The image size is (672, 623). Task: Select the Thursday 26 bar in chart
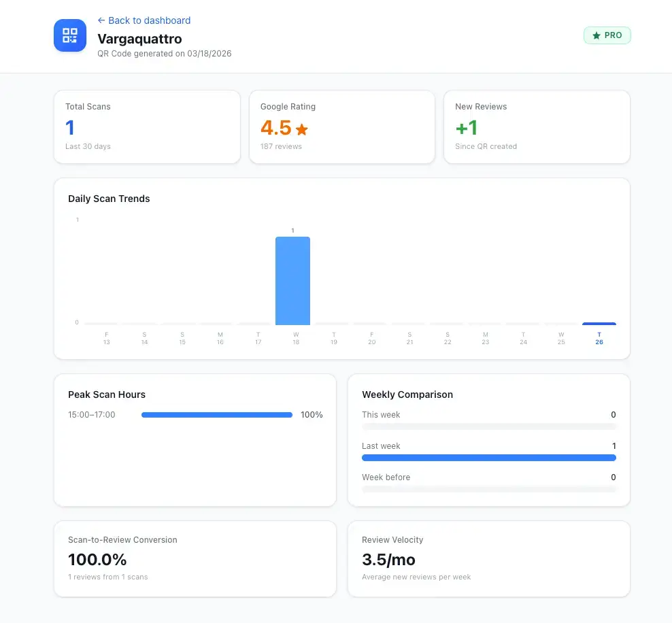(x=599, y=324)
